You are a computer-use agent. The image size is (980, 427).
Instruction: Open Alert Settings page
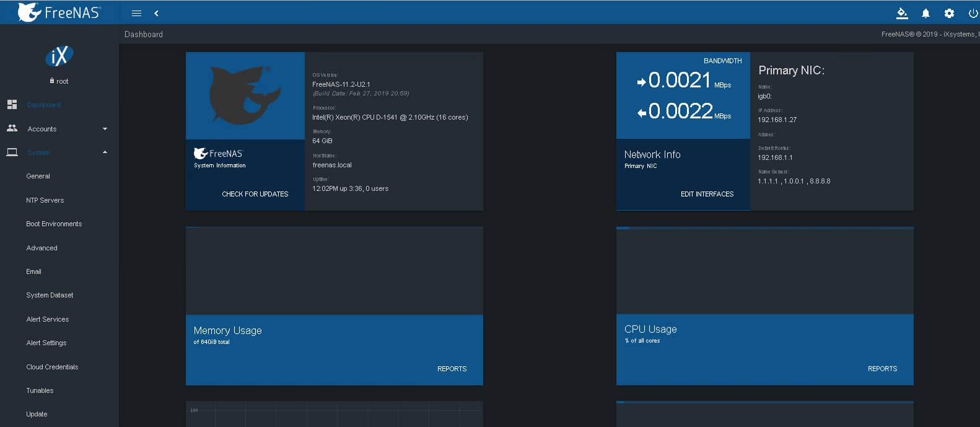[46, 343]
